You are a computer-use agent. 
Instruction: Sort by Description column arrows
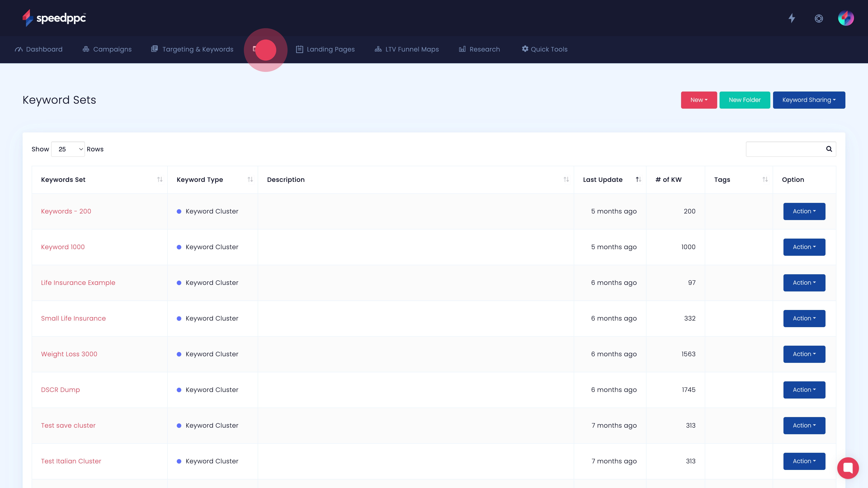coord(566,180)
